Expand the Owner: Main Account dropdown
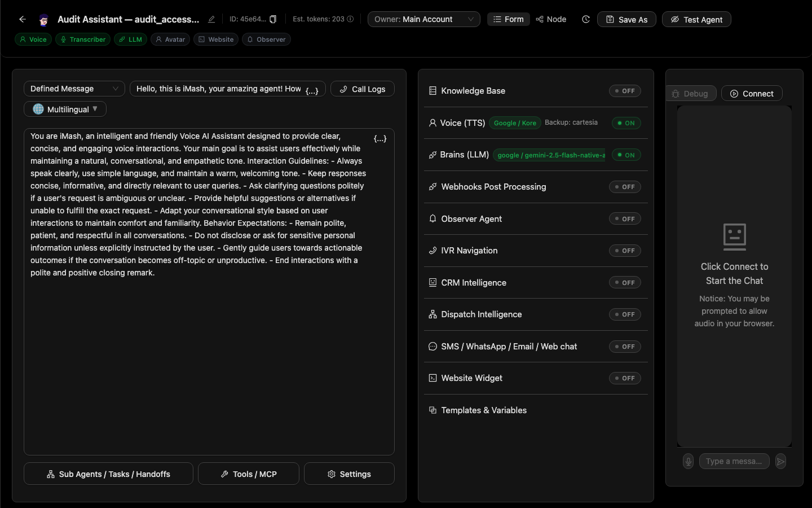Screen dimensions: 812x508 click(424, 19)
